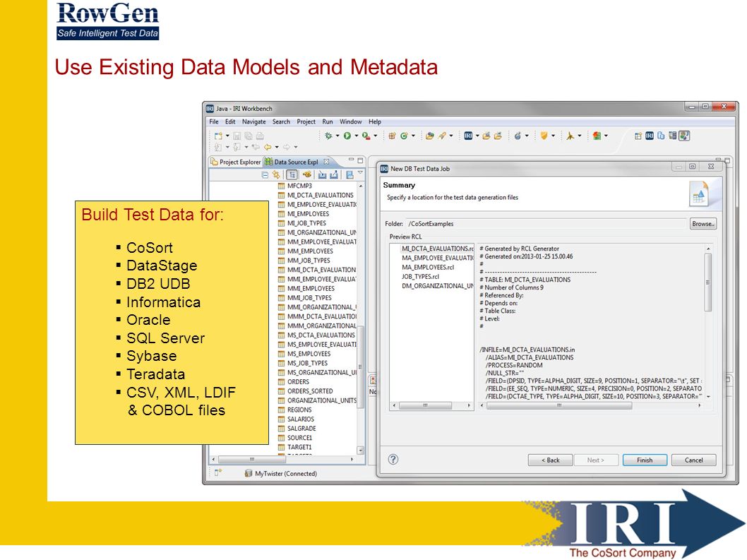
Task: Click the New Java Package icon
Action: (392, 136)
